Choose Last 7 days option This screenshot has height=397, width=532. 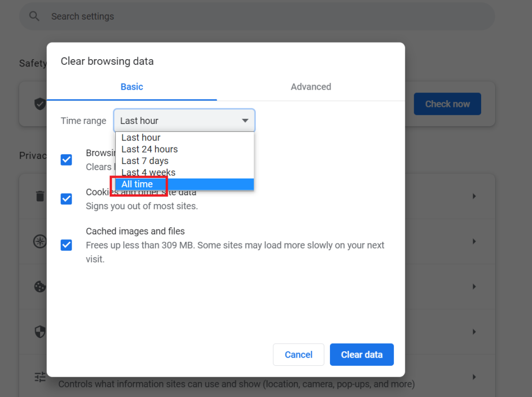(145, 161)
